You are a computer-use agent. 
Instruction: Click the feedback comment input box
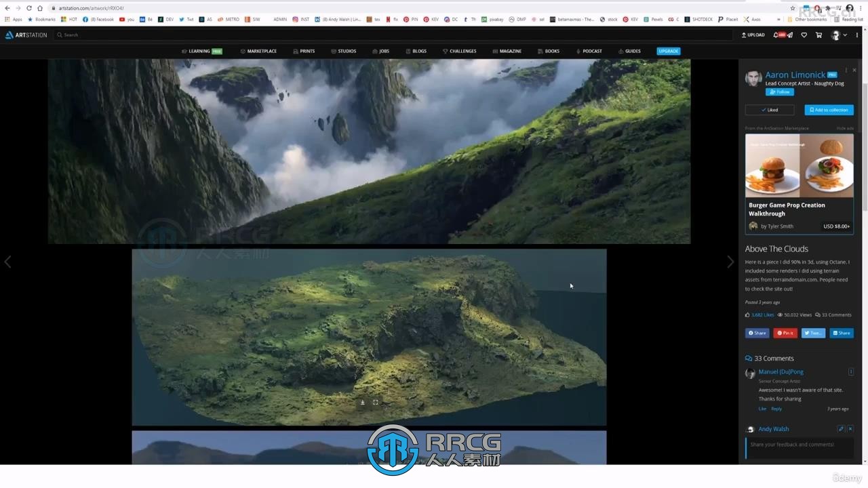[800, 448]
